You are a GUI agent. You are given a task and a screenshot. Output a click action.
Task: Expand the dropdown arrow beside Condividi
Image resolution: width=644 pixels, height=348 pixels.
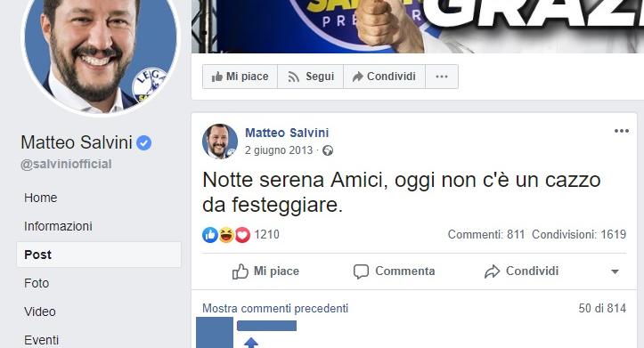[x=615, y=271]
